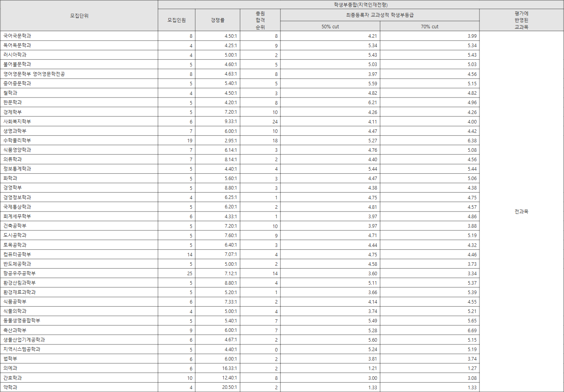Select the 의예과 competition rate 16.33:1
The width and height of the screenshot is (564, 392).
(x=229, y=368)
